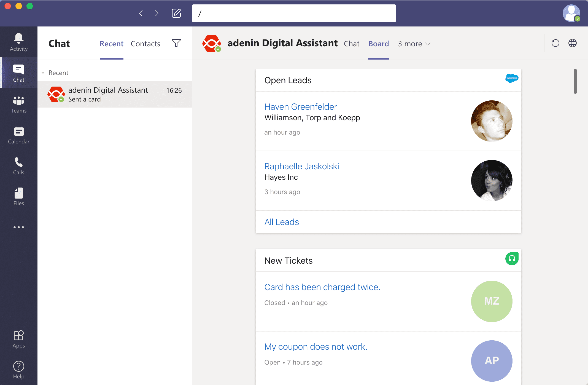The height and width of the screenshot is (385, 588).
Task: Open the Calendar view
Action: [x=19, y=135]
